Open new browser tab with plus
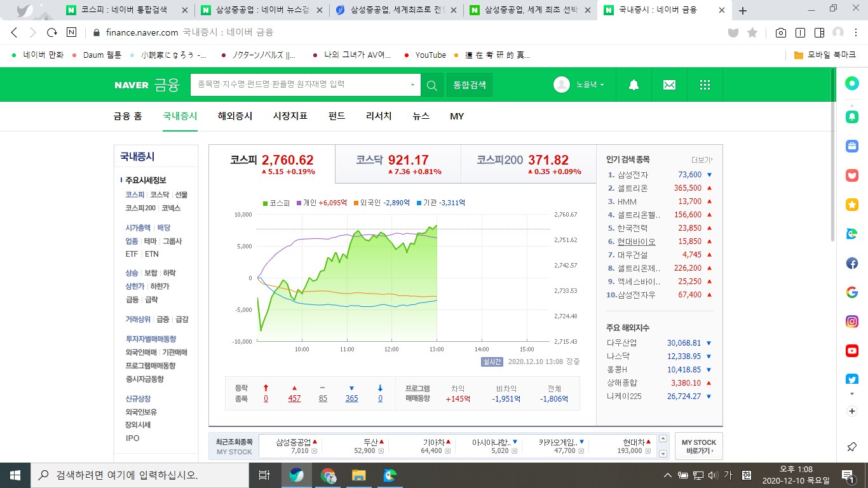This screenshot has width=868, height=488. pos(743,11)
